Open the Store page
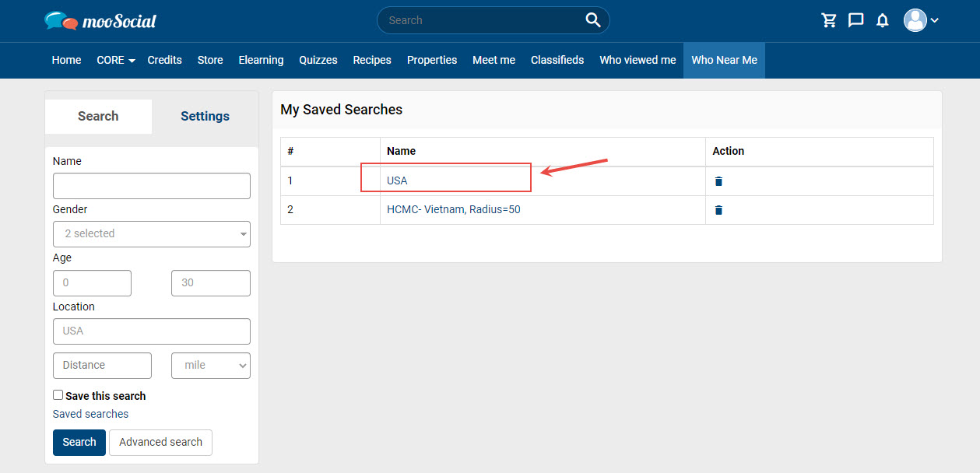Screen dimensions: 980x473 click(210, 60)
